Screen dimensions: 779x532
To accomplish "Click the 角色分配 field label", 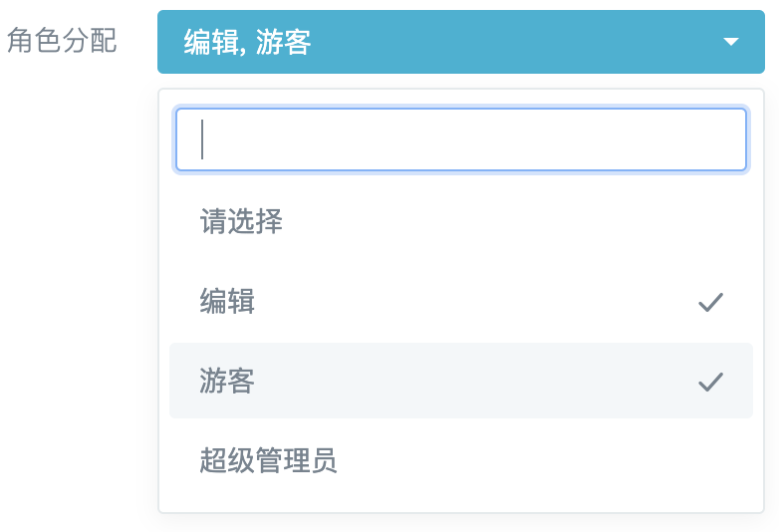I will [x=62, y=40].
